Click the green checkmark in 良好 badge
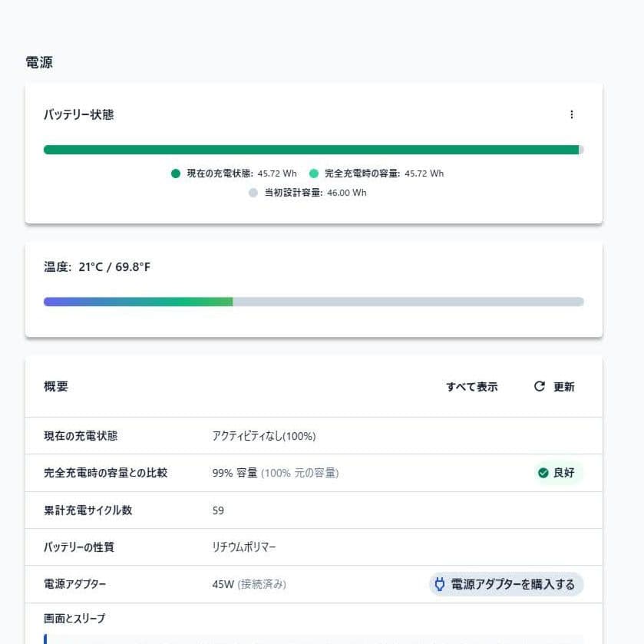The width and height of the screenshot is (644, 644). coord(543,473)
